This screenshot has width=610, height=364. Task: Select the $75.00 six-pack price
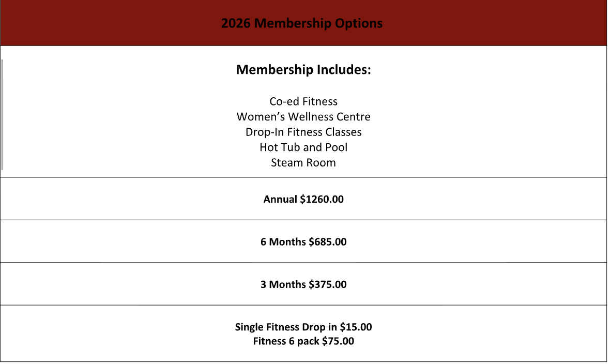point(338,341)
